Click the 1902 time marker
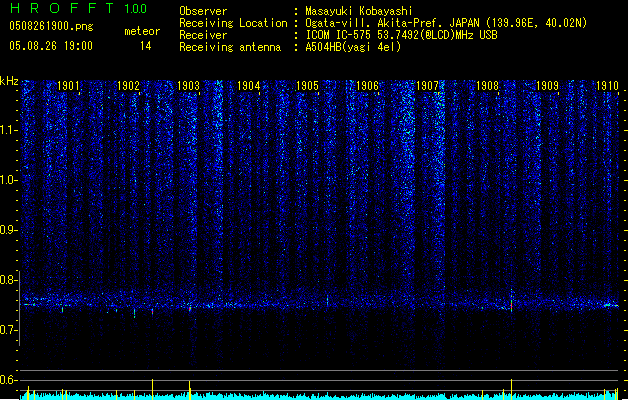Screen dimensions: 629x400 coord(128,86)
